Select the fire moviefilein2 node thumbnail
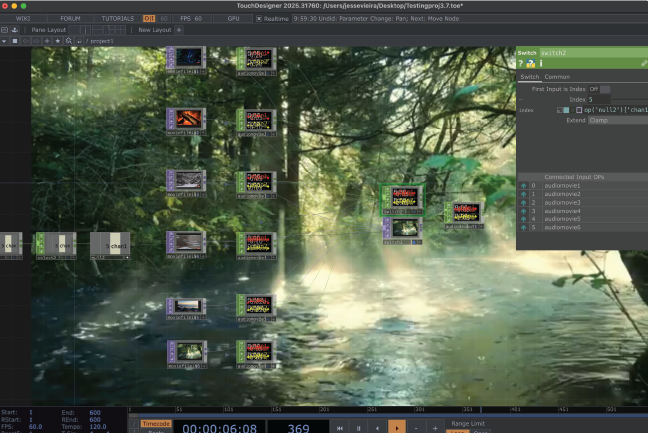Image resolution: width=648 pixels, height=433 pixels. click(187, 121)
